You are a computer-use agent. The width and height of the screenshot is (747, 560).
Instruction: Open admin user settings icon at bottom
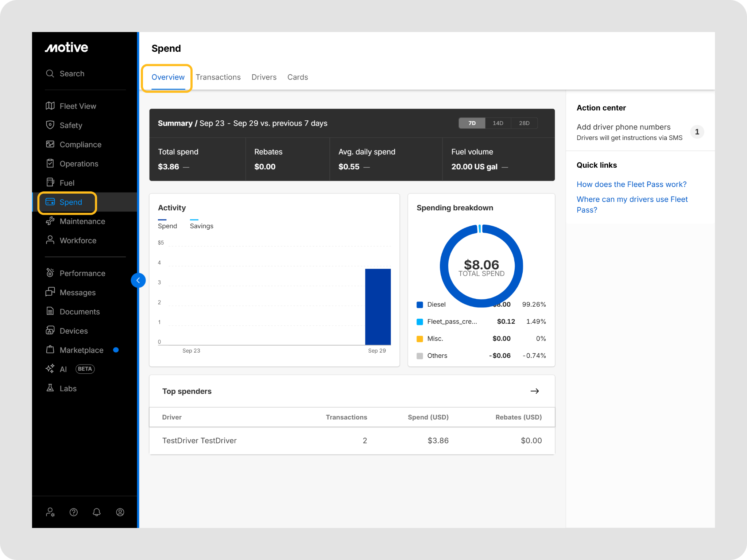tap(50, 512)
